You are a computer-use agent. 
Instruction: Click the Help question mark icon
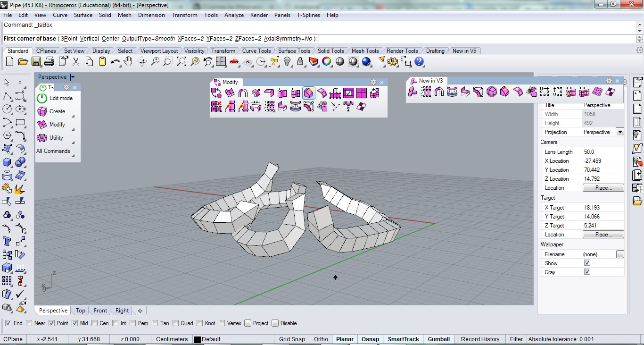tap(419, 62)
